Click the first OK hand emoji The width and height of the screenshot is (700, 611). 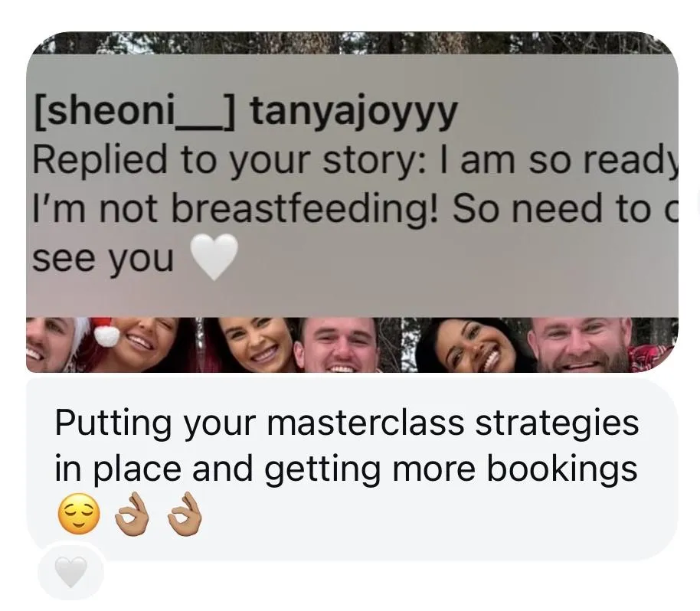coord(132,514)
